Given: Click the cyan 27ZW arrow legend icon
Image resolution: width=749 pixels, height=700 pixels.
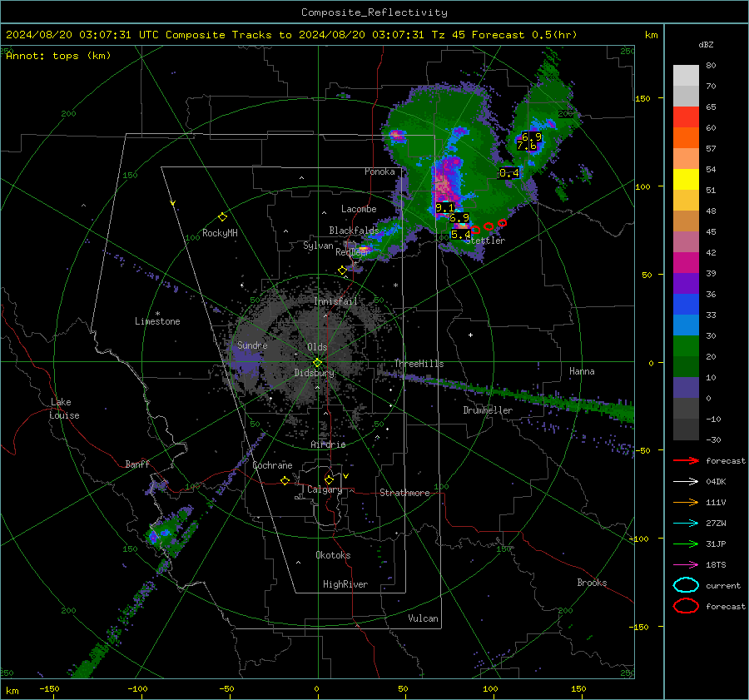Looking at the screenshot, I should click(x=686, y=524).
